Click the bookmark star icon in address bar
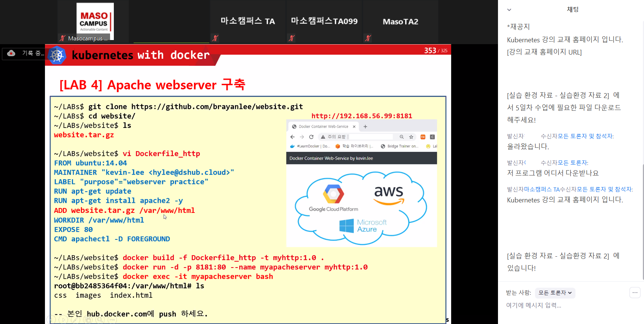The image size is (644, 324). click(x=411, y=137)
